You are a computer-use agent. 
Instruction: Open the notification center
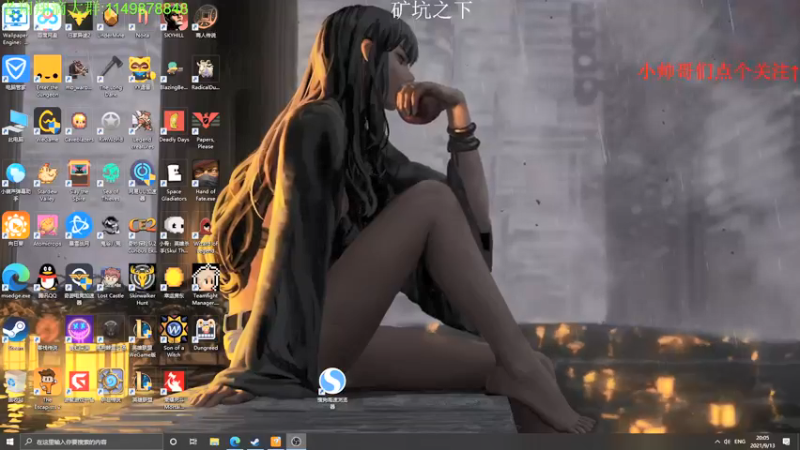pyautogui.click(x=787, y=442)
